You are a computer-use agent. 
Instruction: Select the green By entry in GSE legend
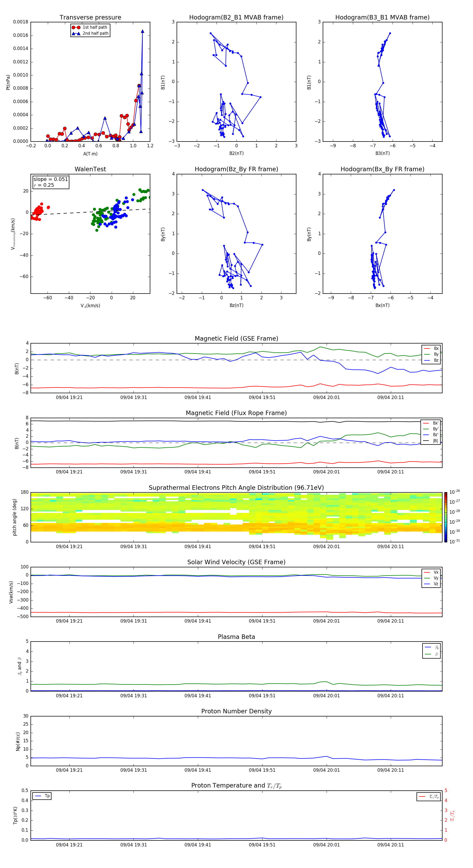[x=431, y=354]
